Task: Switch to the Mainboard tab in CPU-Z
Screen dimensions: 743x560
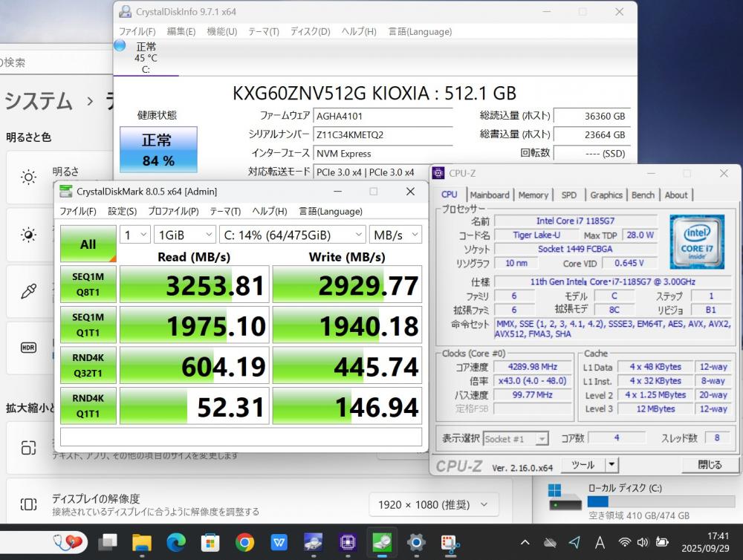Action: [490, 195]
